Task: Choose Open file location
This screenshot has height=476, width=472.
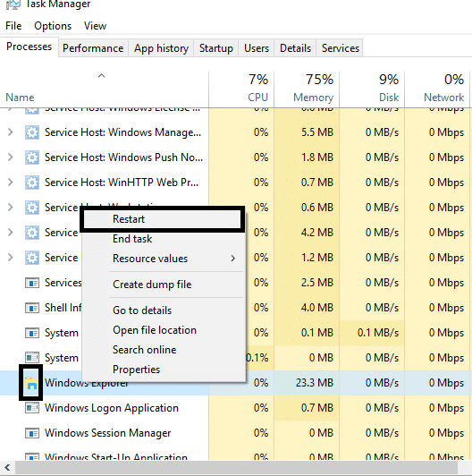Action: pos(164,330)
